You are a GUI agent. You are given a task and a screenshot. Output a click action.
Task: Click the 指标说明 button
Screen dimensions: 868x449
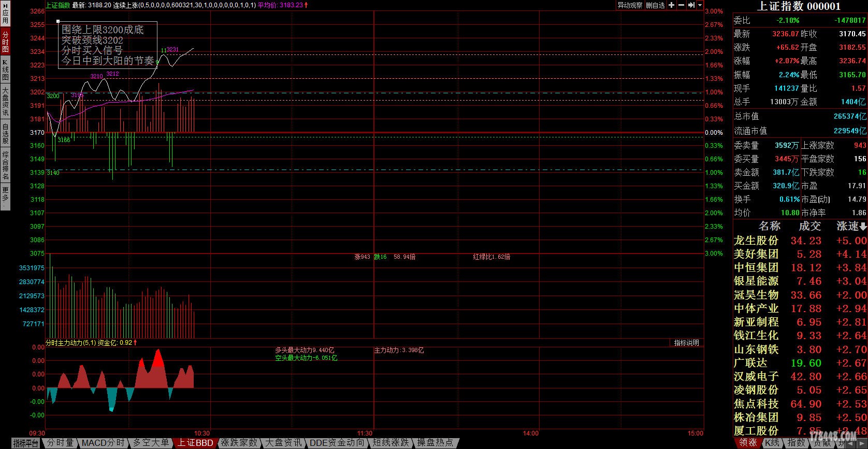coord(686,343)
